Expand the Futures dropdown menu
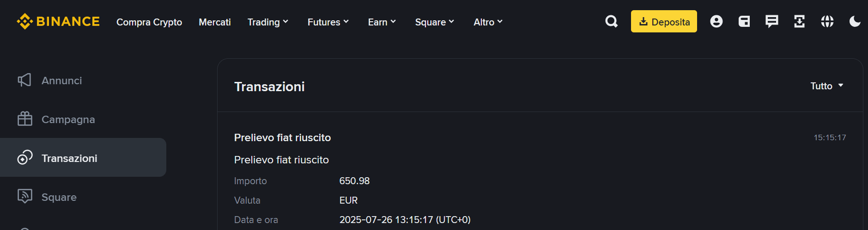This screenshot has width=868, height=230. click(x=328, y=22)
